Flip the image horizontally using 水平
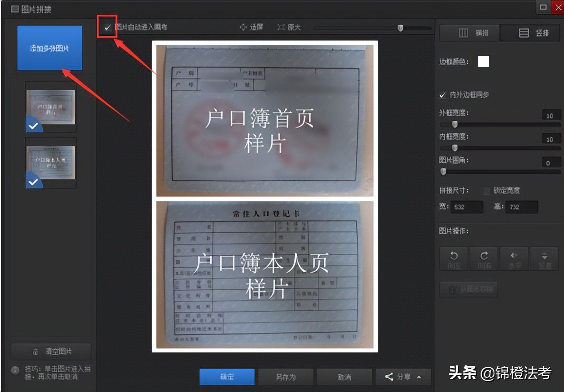The image size is (564, 392). 514,259
